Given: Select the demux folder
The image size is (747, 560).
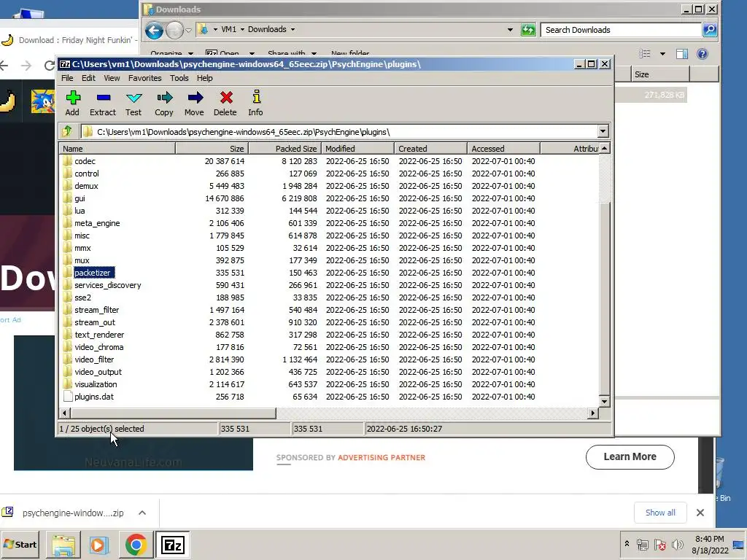Looking at the screenshot, I should tap(86, 186).
